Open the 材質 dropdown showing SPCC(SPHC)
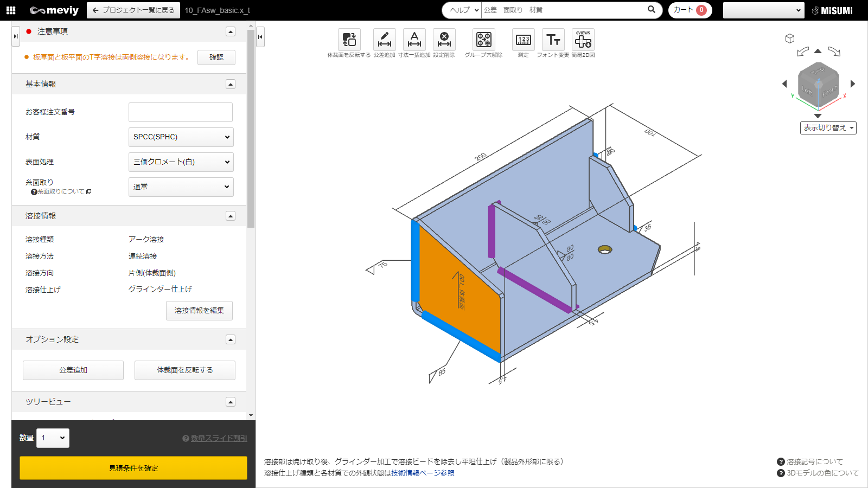 [181, 137]
